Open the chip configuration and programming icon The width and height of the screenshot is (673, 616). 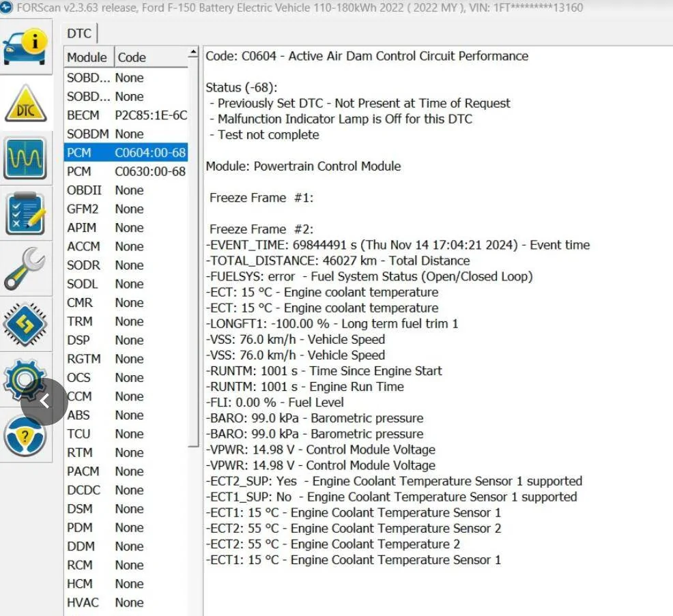click(x=25, y=323)
